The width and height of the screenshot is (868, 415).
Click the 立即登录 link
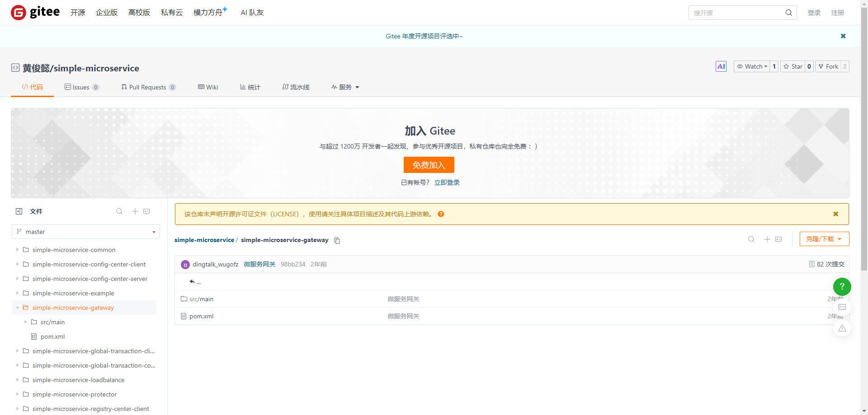pos(447,182)
